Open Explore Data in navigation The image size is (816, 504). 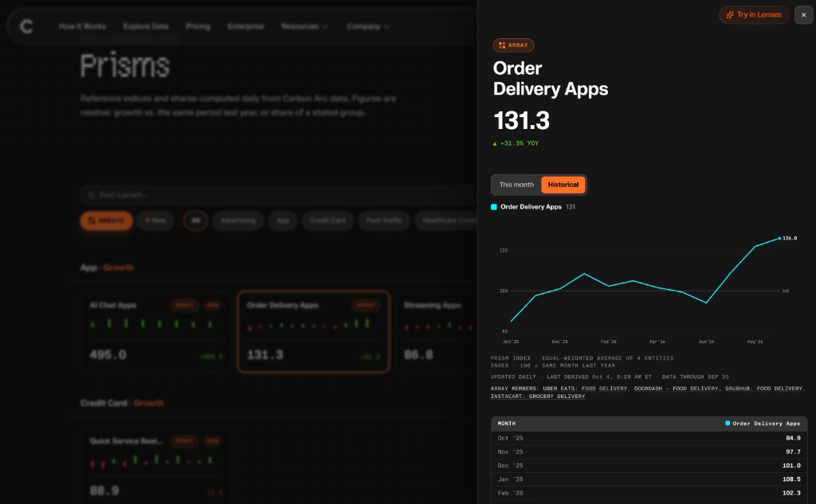[146, 26]
